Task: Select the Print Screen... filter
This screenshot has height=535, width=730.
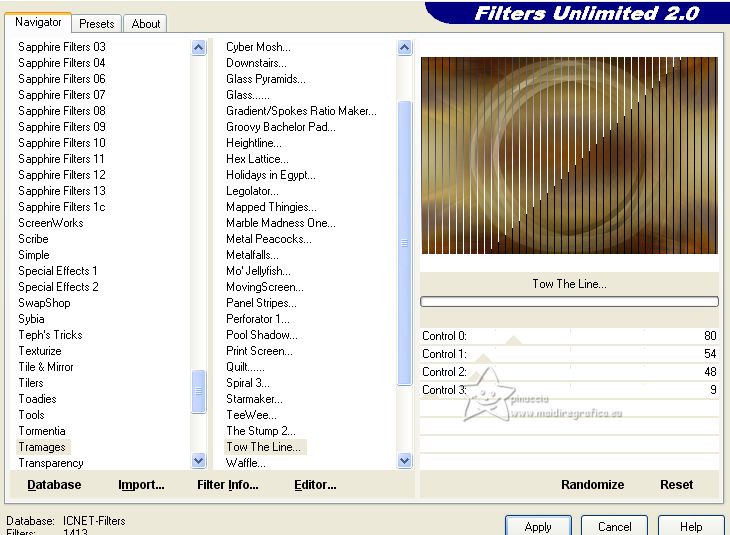Action: [259, 351]
